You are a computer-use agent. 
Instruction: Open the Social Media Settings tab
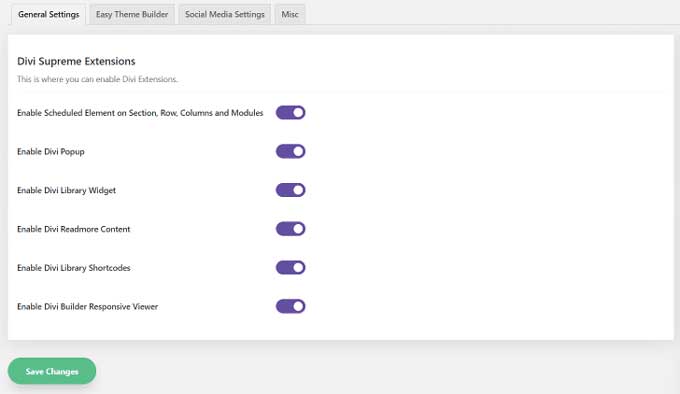click(225, 14)
